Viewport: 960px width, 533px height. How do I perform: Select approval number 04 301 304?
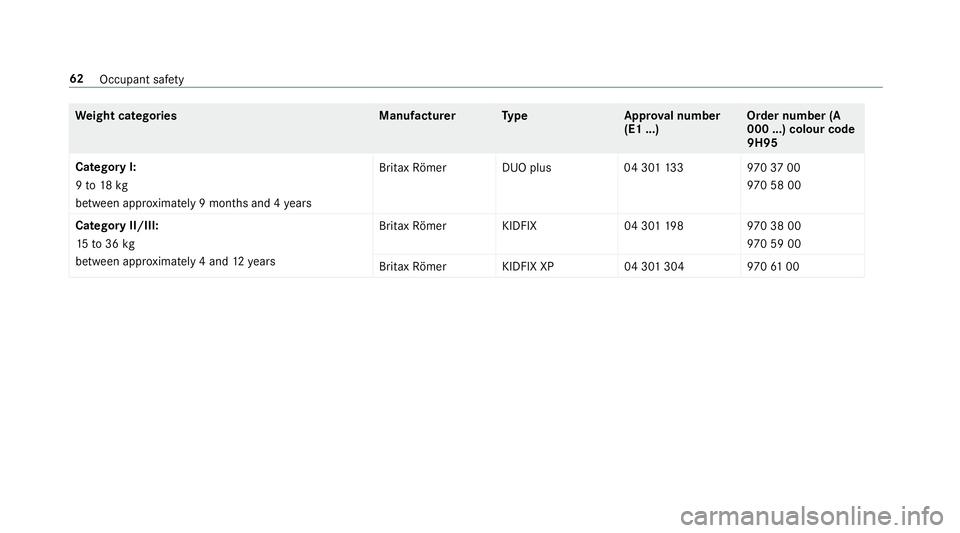654,267
